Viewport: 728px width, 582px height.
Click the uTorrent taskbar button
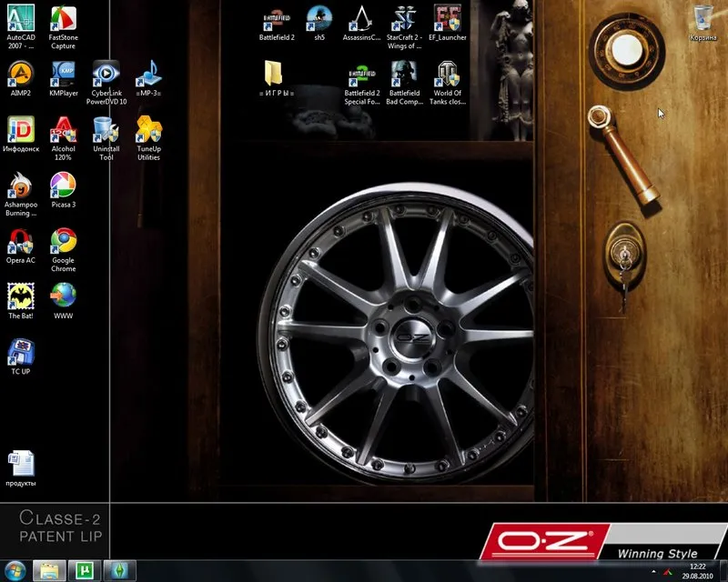click(85, 570)
